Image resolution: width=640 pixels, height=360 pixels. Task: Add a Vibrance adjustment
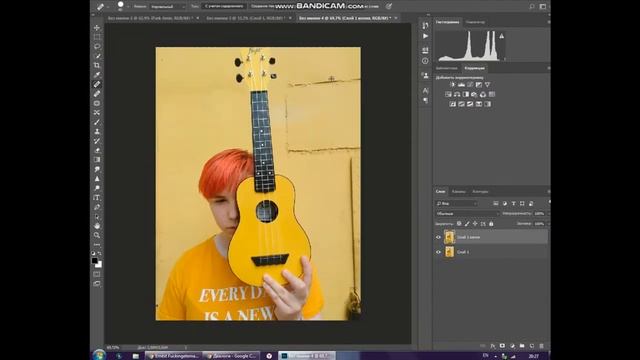pyautogui.click(x=487, y=84)
